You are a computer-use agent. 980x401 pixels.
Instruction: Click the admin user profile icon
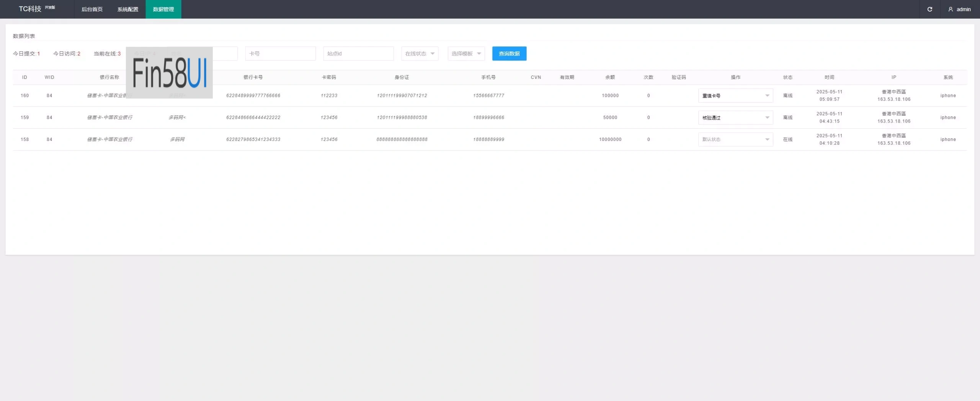pyautogui.click(x=951, y=9)
